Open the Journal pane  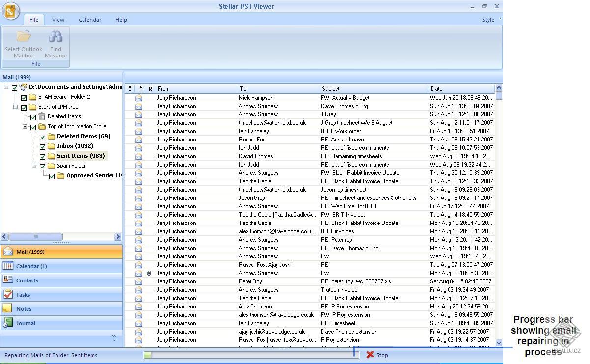coord(7,323)
